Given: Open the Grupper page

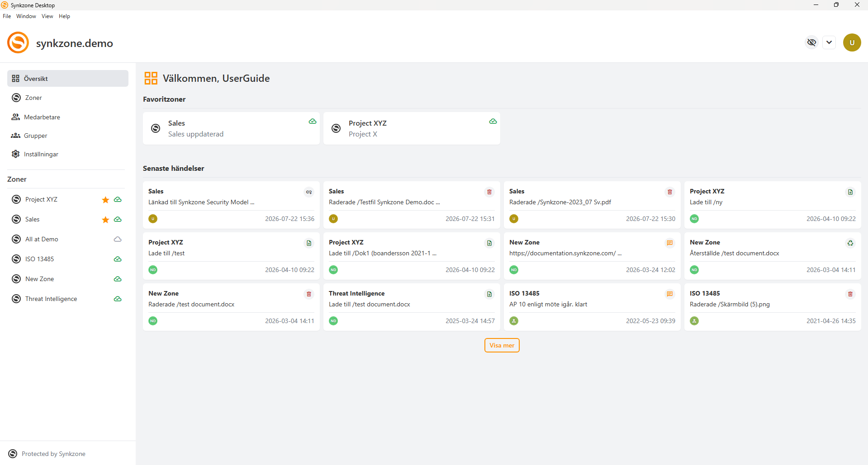Looking at the screenshot, I should 68,136.
